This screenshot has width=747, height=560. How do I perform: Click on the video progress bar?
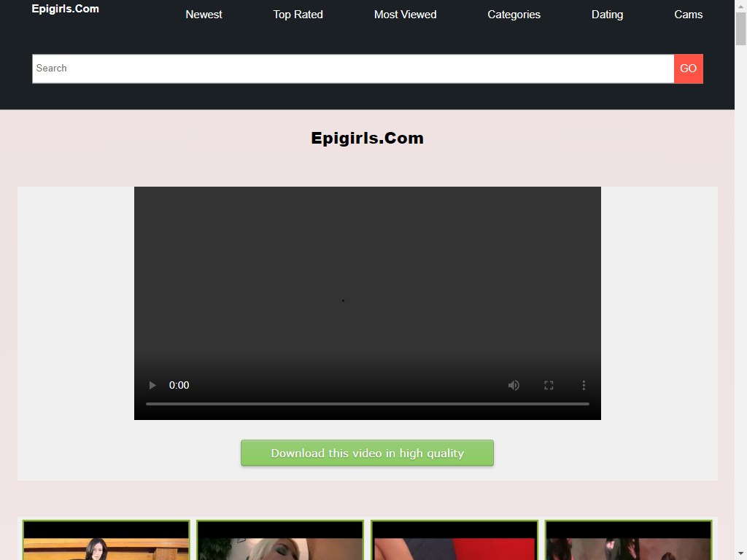pyautogui.click(x=368, y=404)
